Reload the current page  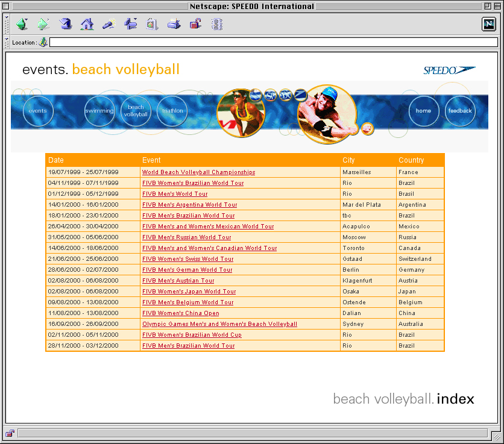[66, 24]
